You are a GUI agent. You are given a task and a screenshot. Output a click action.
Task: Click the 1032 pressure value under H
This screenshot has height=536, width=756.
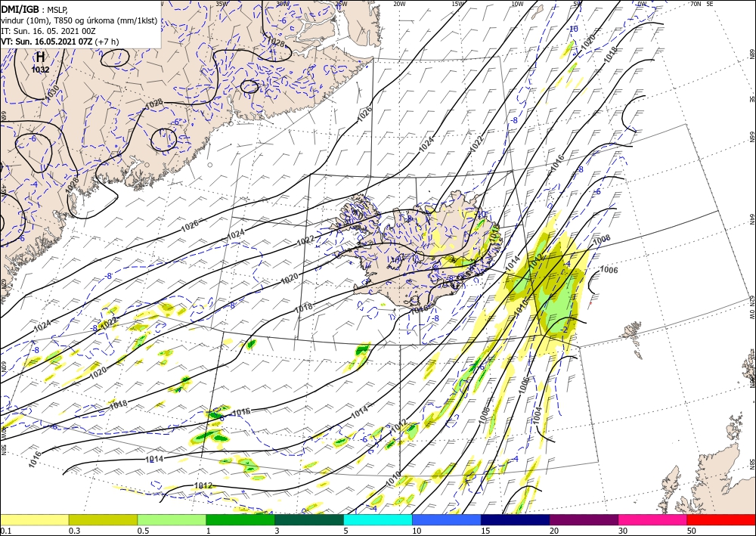pos(41,70)
